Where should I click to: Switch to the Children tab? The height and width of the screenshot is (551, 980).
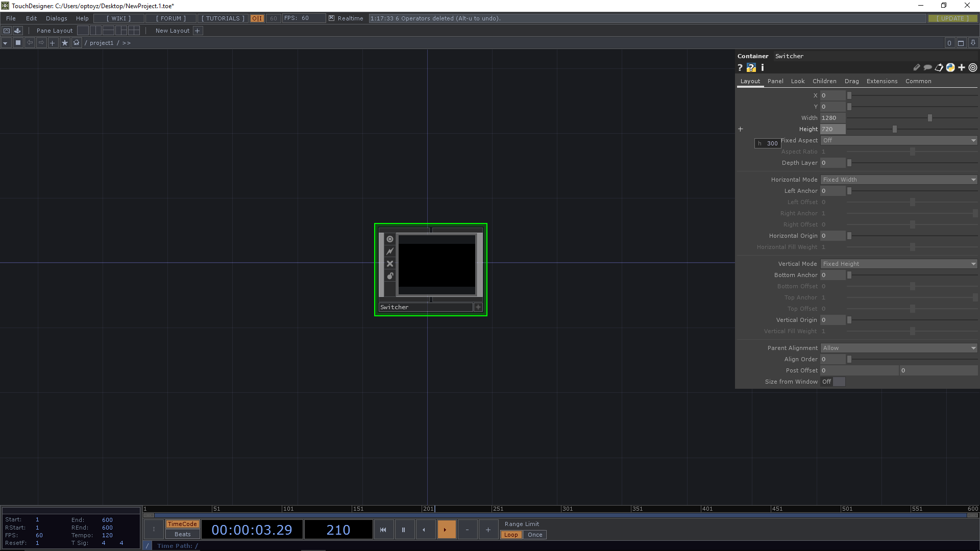click(824, 81)
